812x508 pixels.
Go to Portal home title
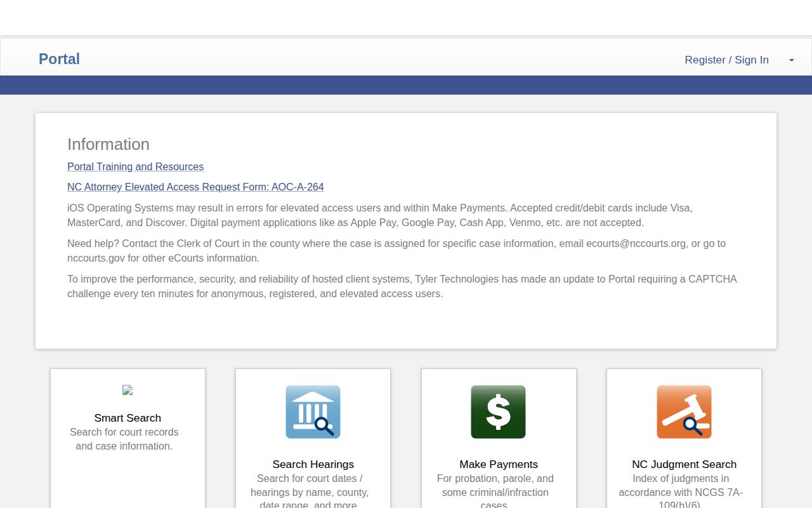(x=59, y=59)
